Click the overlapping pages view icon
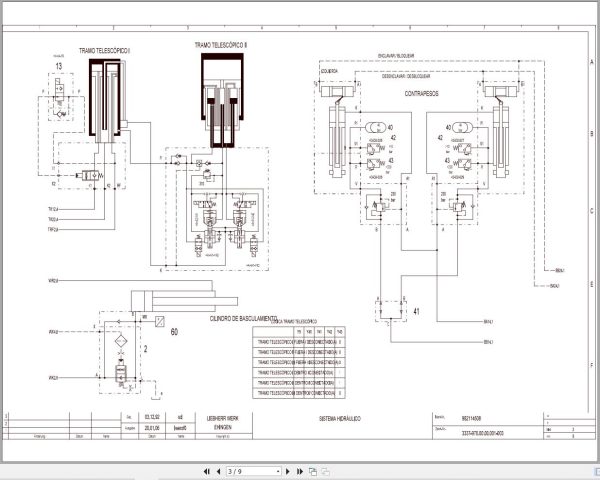The width and height of the screenshot is (600, 480). tap(313, 472)
